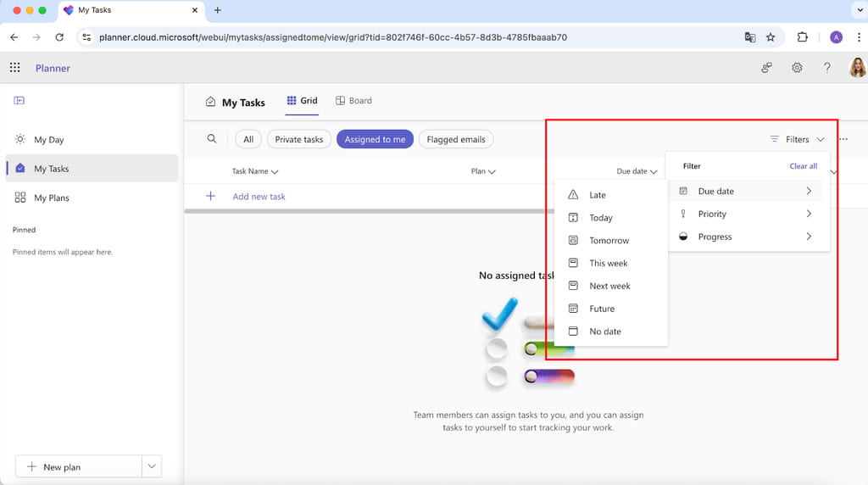868x485 pixels.
Task: Click the New plan button
Action: click(x=79, y=466)
